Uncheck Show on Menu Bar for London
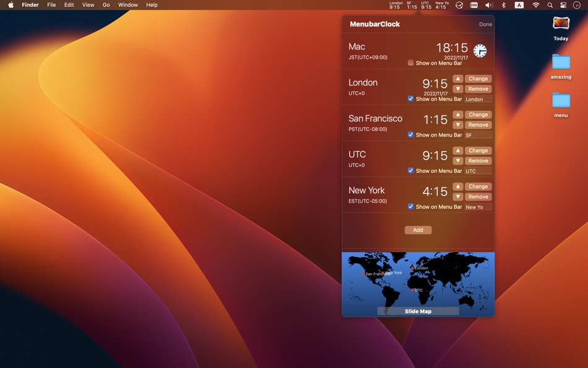The width and height of the screenshot is (588, 368). [410, 99]
